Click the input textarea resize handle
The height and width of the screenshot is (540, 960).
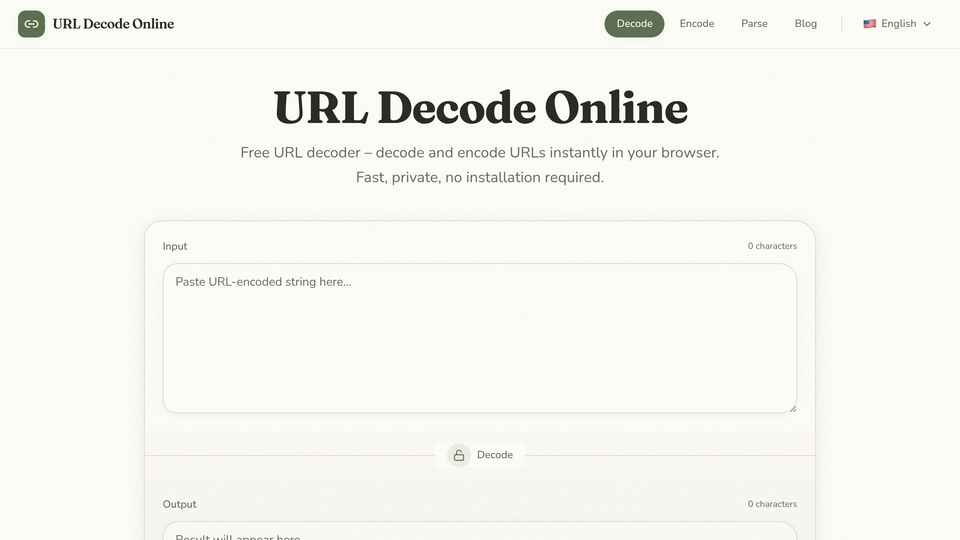(x=793, y=408)
